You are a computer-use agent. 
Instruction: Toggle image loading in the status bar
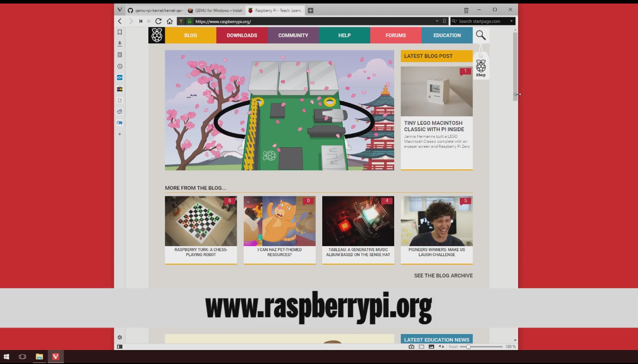click(x=431, y=347)
